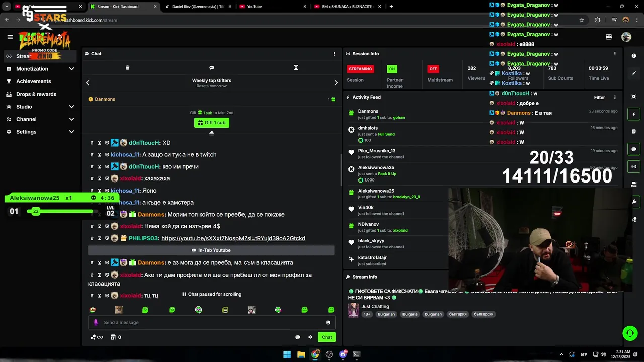Open Activity Feed three-dot options menu

614,97
